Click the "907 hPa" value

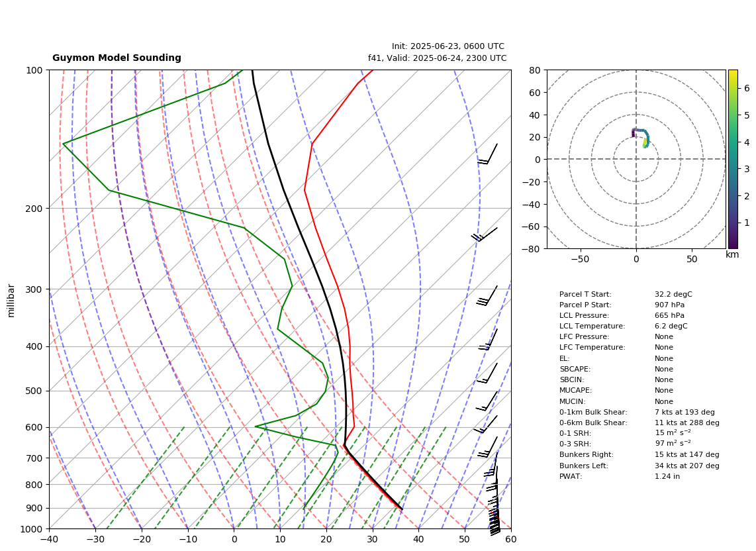tap(669, 305)
